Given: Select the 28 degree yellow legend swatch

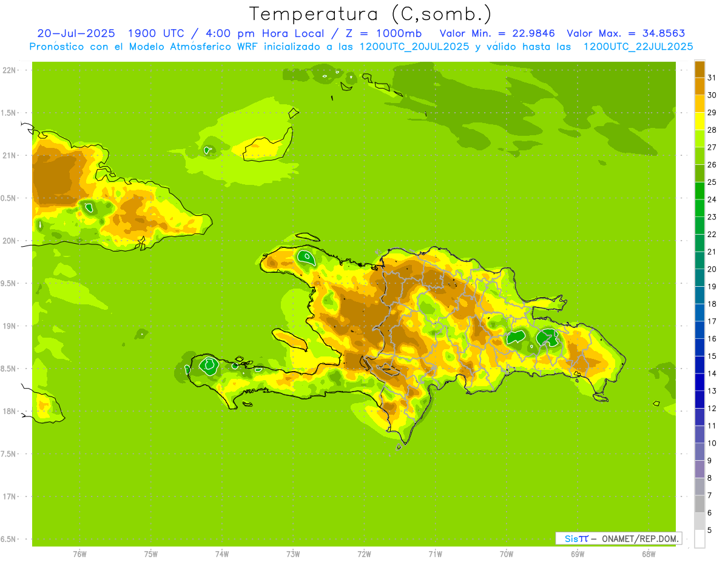Looking at the screenshot, I should click(699, 121).
